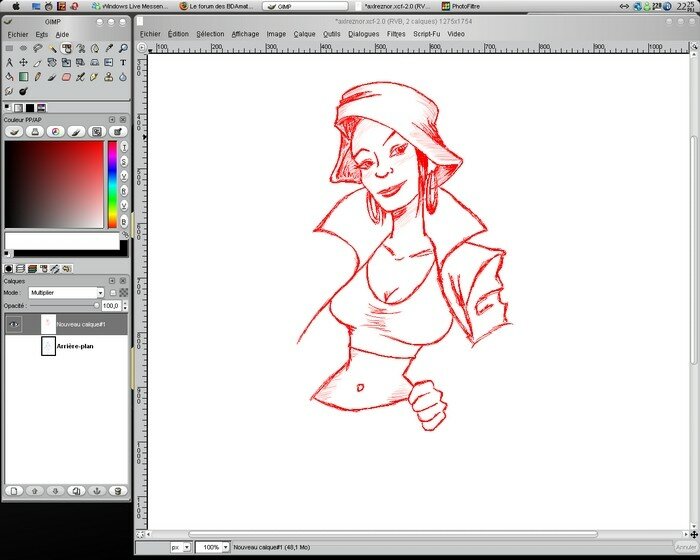Open the Couleur PP/AP panel configuration menu
This screenshot has width=700, height=560.
(112, 120)
